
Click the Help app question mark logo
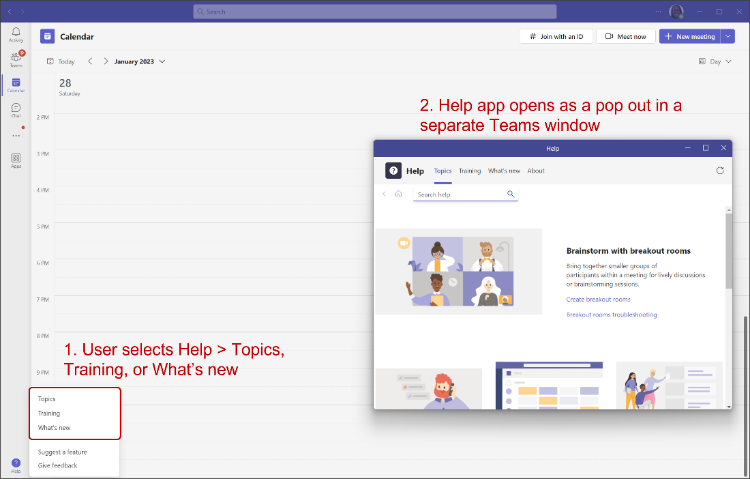393,170
